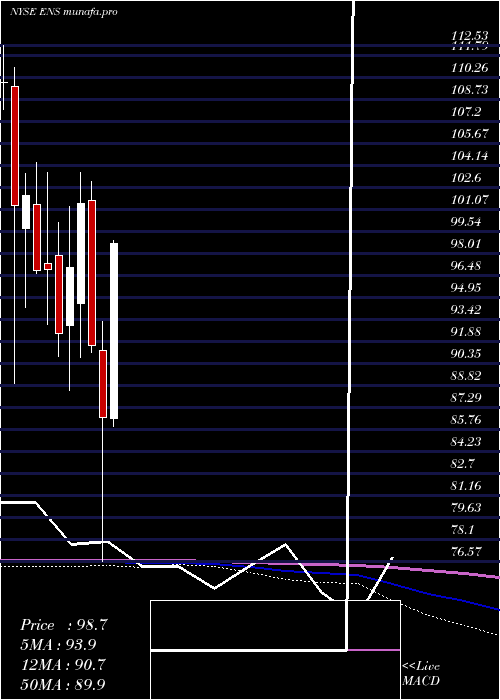Click the 85.76 price axis label
The width and height of the screenshot is (500, 700).
click(466, 419)
